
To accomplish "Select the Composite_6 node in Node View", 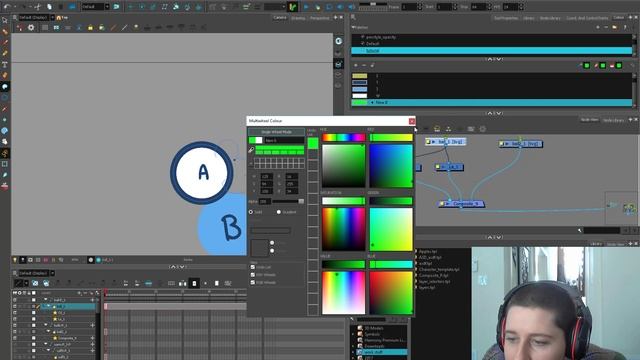I will [462, 203].
